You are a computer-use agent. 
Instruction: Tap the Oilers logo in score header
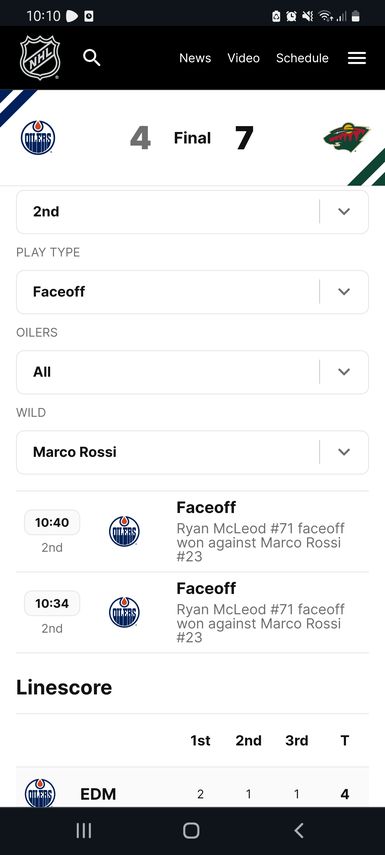point(38,137)
